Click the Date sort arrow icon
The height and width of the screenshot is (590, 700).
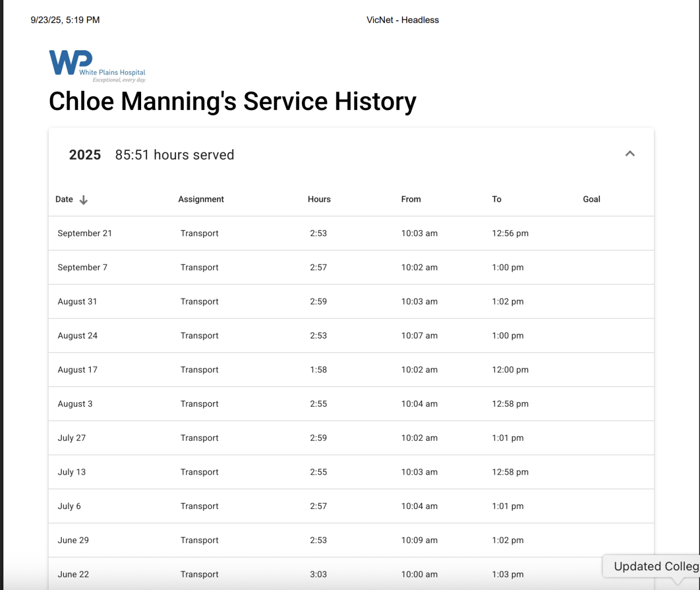point(84,200)
